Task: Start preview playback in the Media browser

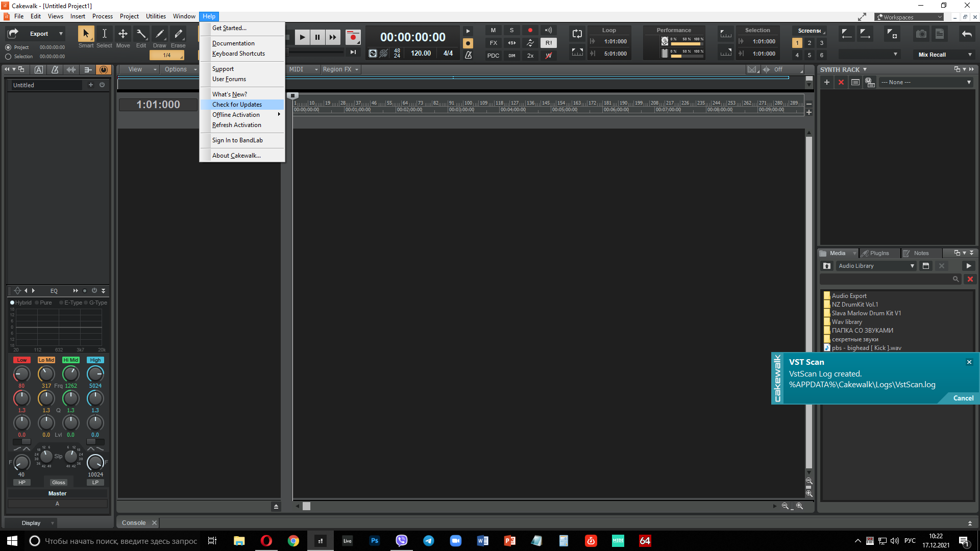Action: (x=968, y=266)
